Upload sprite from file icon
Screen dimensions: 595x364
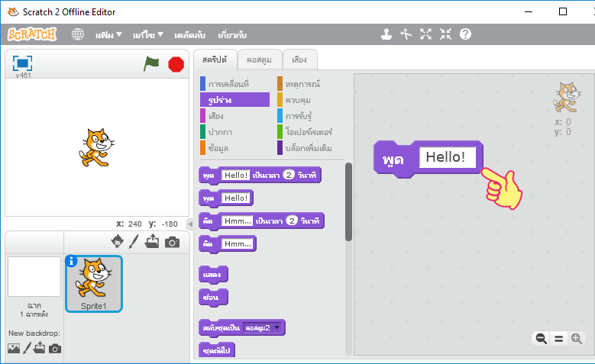152,241
